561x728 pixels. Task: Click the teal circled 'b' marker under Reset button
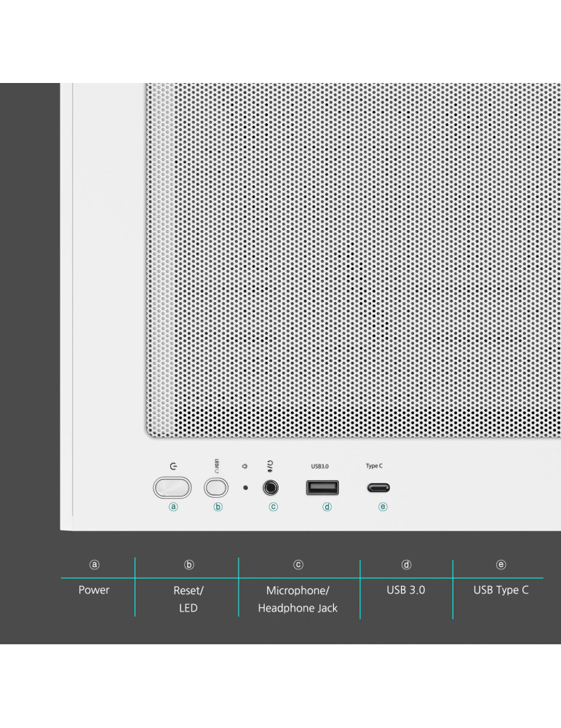pos(218,507)
